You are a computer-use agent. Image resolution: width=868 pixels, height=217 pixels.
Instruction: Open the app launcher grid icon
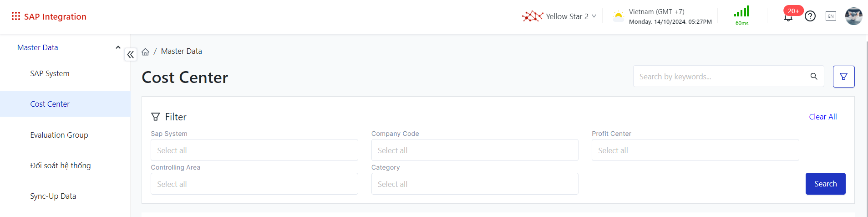(16, 16)
